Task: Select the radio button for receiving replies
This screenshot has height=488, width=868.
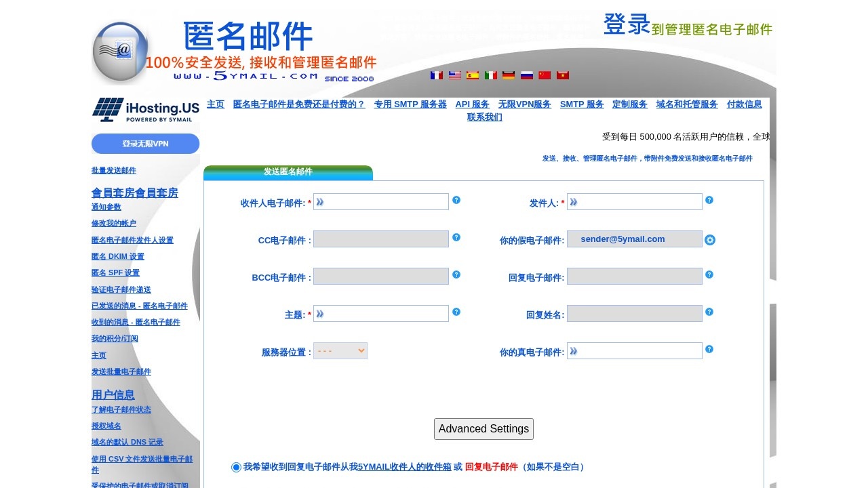Action: 236,467
